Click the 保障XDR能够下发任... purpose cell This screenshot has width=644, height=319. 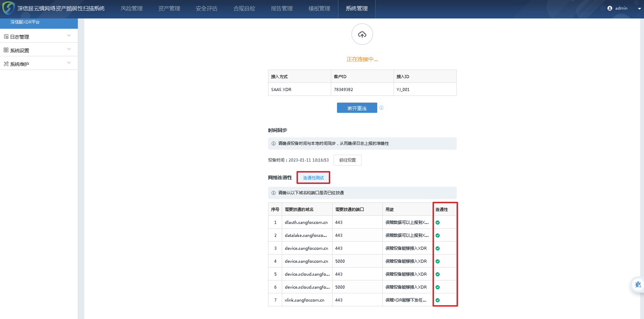tap(408, 300)
